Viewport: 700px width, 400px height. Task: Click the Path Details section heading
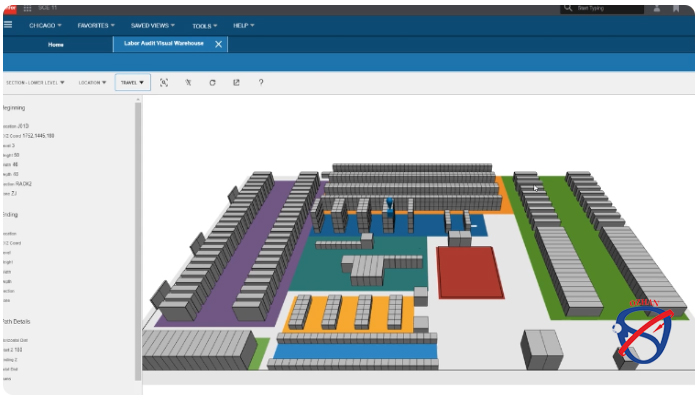[16, 321]
